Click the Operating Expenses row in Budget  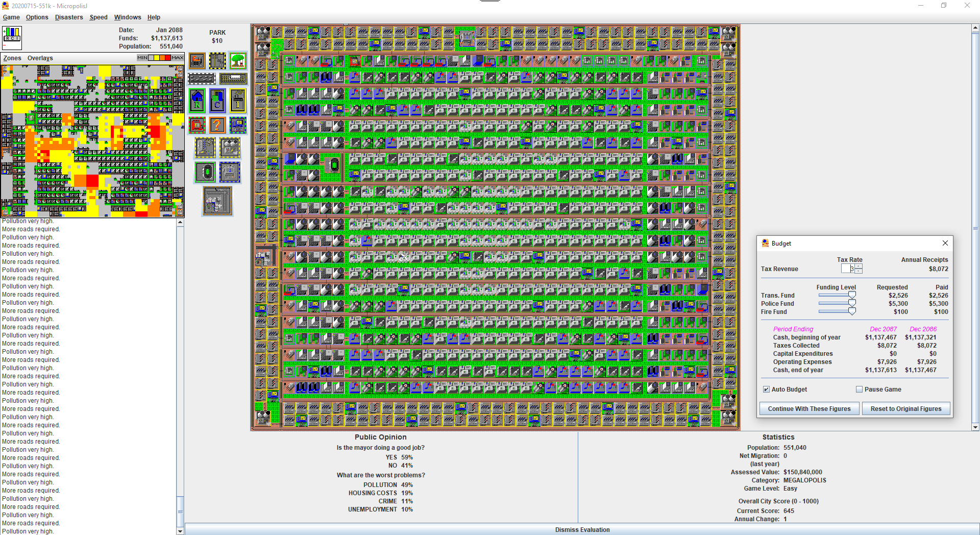(854, 362)
